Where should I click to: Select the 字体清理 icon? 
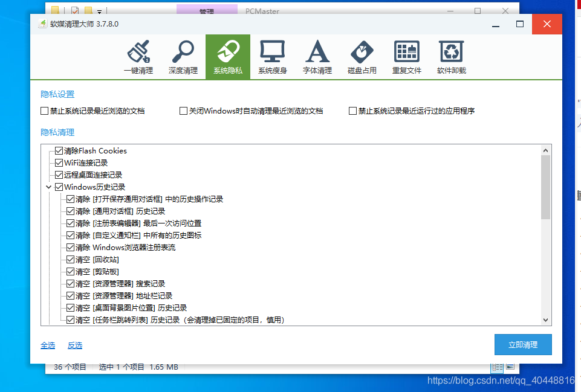(x=317, y=56)
